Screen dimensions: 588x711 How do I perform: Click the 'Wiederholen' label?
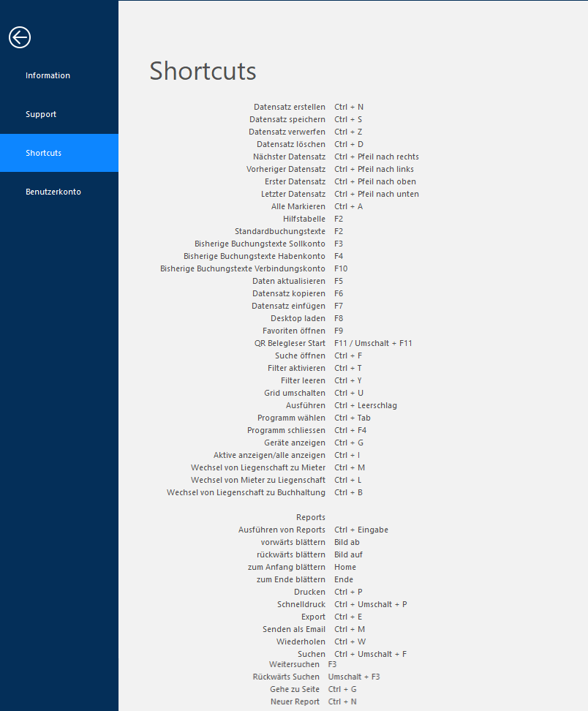click(301, 642)
